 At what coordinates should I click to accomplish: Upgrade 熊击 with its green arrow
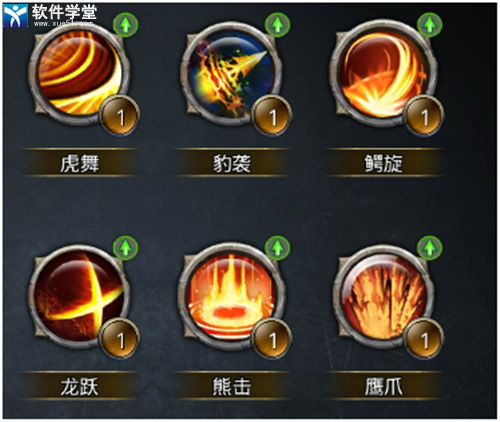tap(278, 248)
